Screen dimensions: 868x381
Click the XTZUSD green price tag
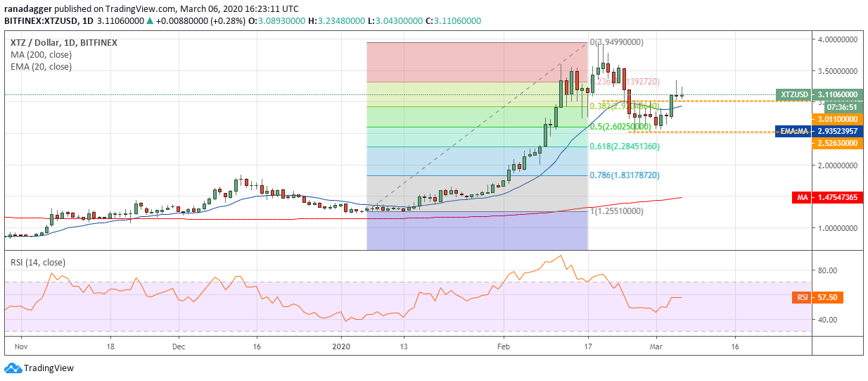pos(793,94)
